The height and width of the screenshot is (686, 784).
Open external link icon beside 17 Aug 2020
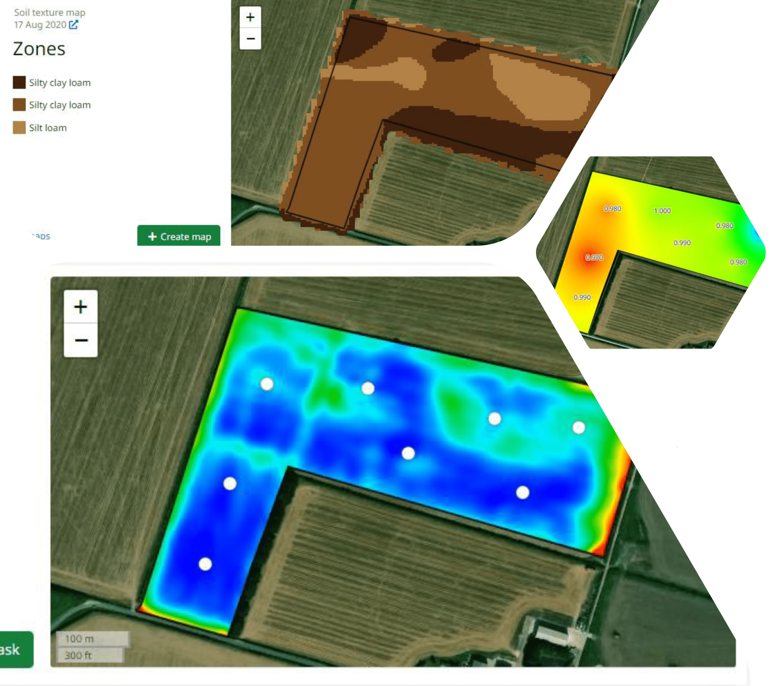click(73, 25)
